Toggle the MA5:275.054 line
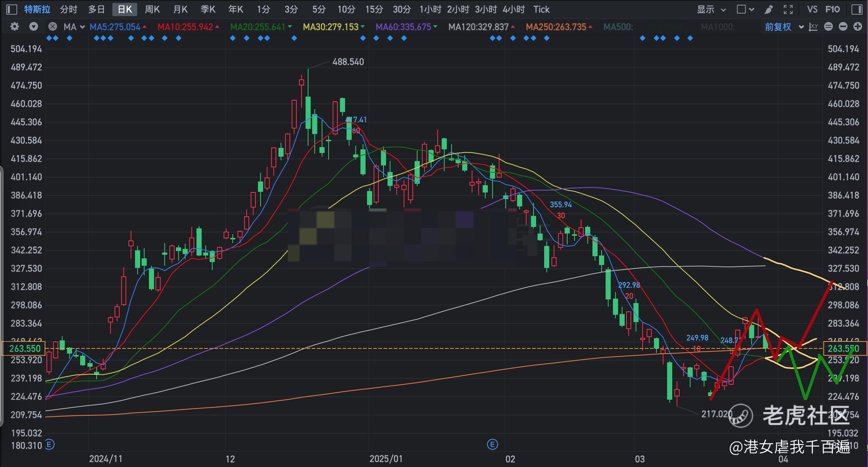868x467 pixels. click(x=118, y=27)
